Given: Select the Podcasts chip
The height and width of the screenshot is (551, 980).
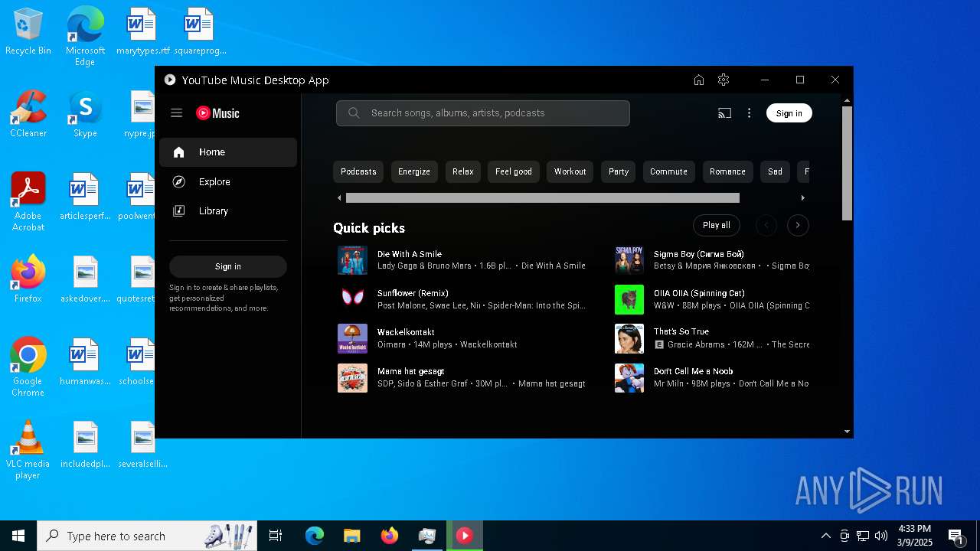Looking at the screenshot, I should click(x=358, y=171).
